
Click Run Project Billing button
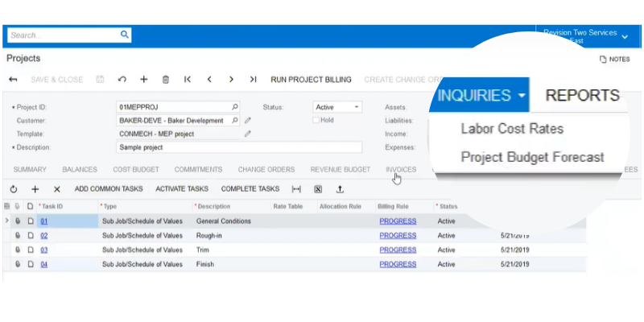tap(311, 80)
